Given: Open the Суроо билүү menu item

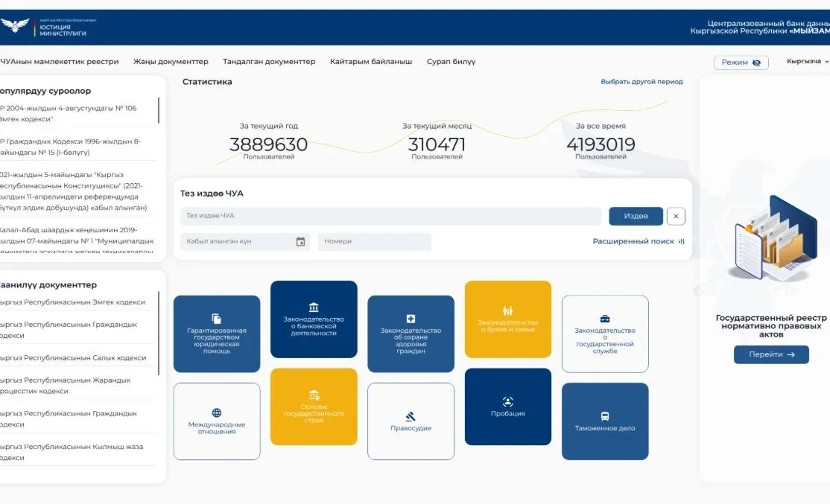Looking at the screenshot, I should click(451, 62).
